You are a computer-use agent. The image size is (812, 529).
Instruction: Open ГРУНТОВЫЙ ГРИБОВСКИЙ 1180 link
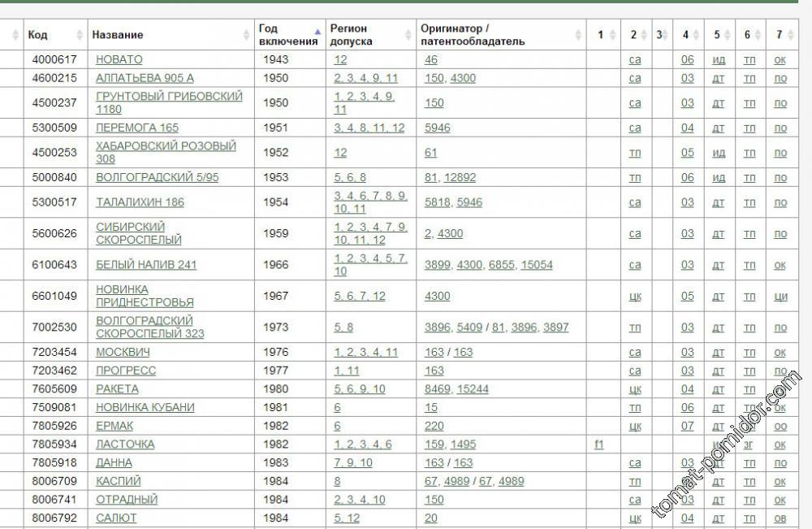coord(169,102)
